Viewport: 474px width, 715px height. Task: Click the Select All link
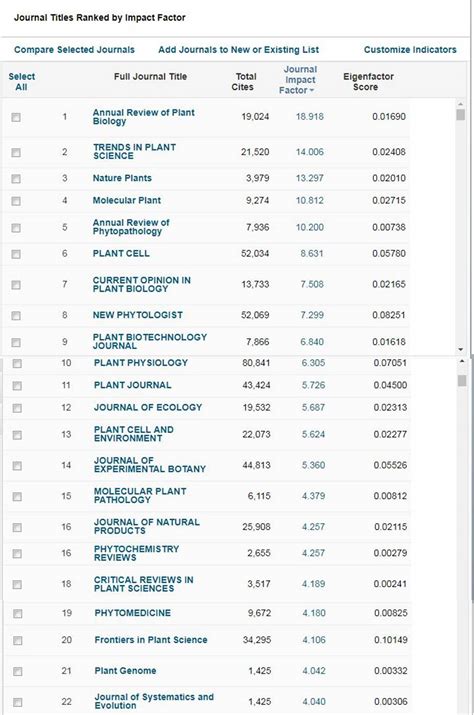click(21, 82)
